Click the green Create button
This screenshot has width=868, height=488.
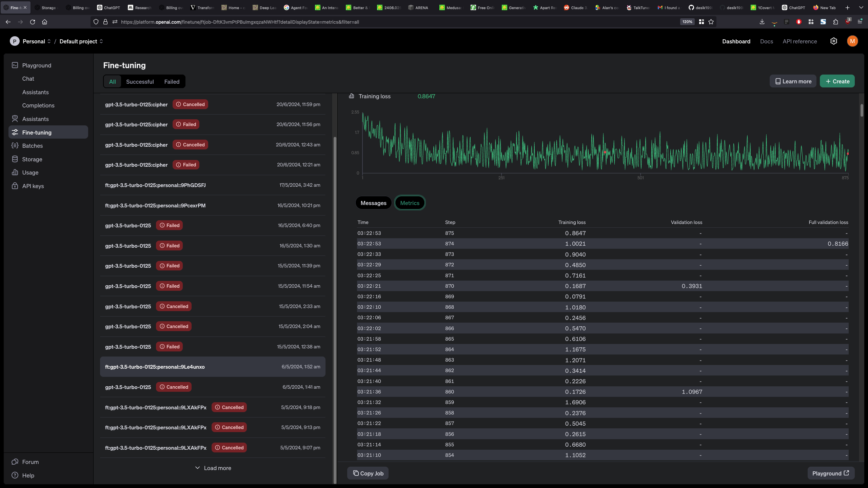837,81
